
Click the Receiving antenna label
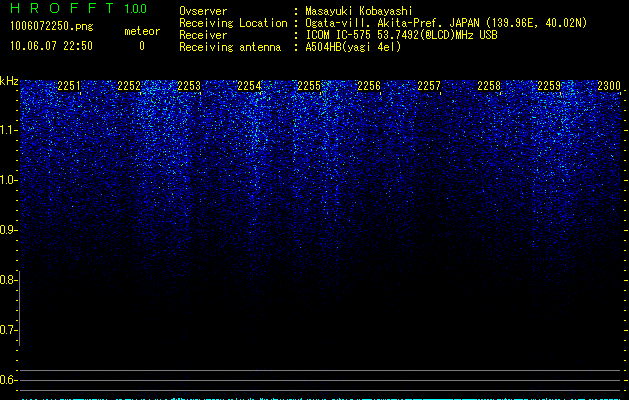230,47
